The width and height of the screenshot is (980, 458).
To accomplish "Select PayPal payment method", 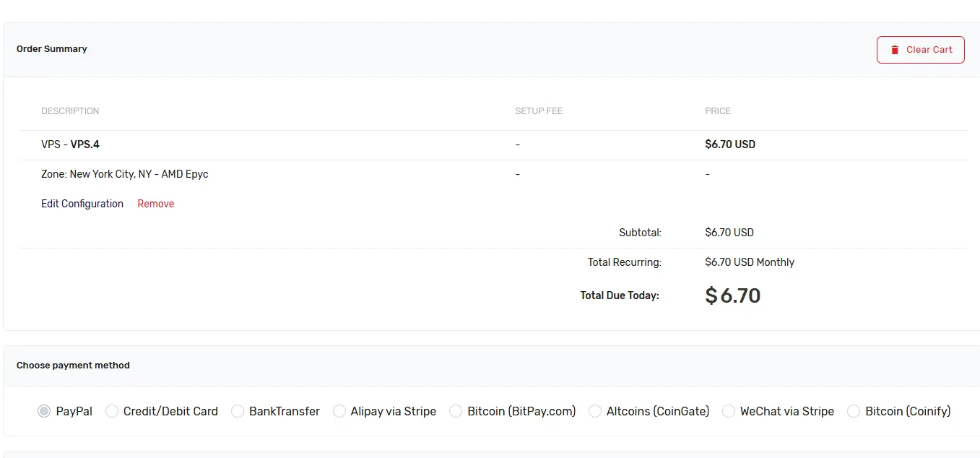I will coord(44,411).
